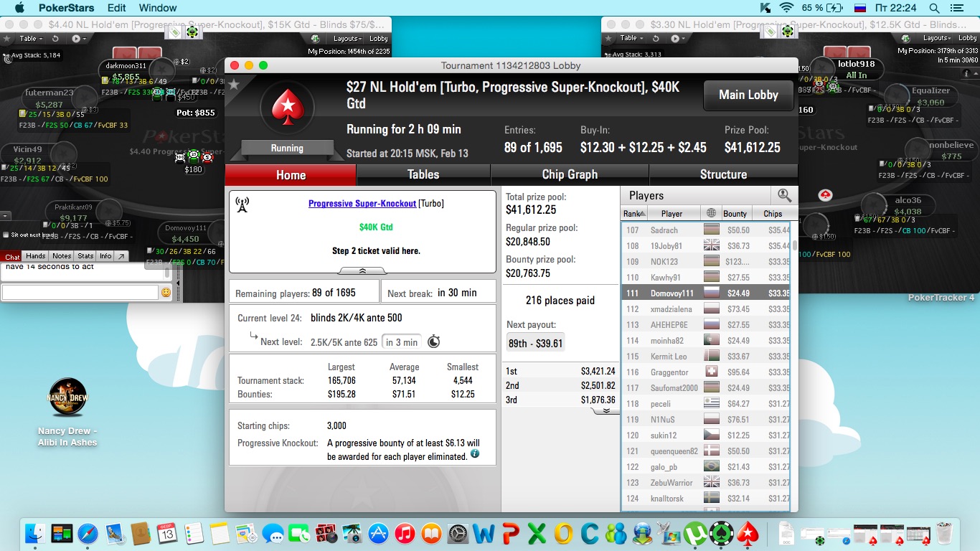Open the Notes tab in left table chat

tap(62, 256)
